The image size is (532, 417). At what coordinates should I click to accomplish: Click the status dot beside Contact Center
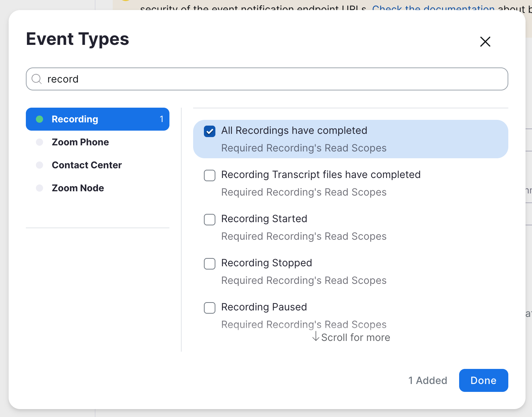(x=39, y=165)
